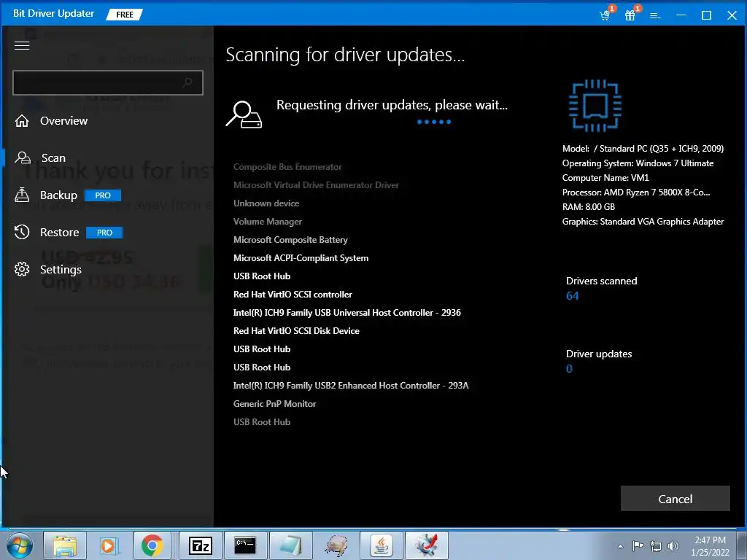Select Intel ICH9 USB2 Enhanced Host Controller 293A
This screenshot has width=747, height=560.
(x=351, y=385)
